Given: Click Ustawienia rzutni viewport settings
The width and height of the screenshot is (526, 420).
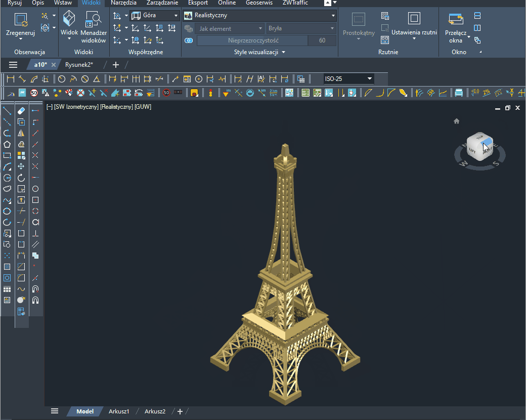Looking at the screenshot, I should click(414, 25).
